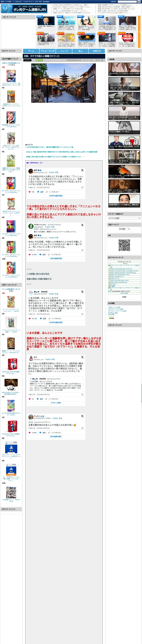
Task: Click the X logo on やっちくん's tweet
Action: coord(82,416)
